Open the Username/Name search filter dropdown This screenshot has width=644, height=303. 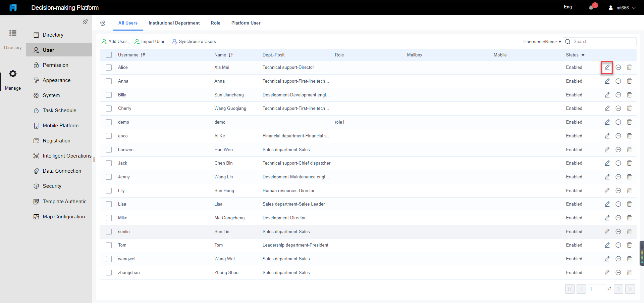[541, 42]
